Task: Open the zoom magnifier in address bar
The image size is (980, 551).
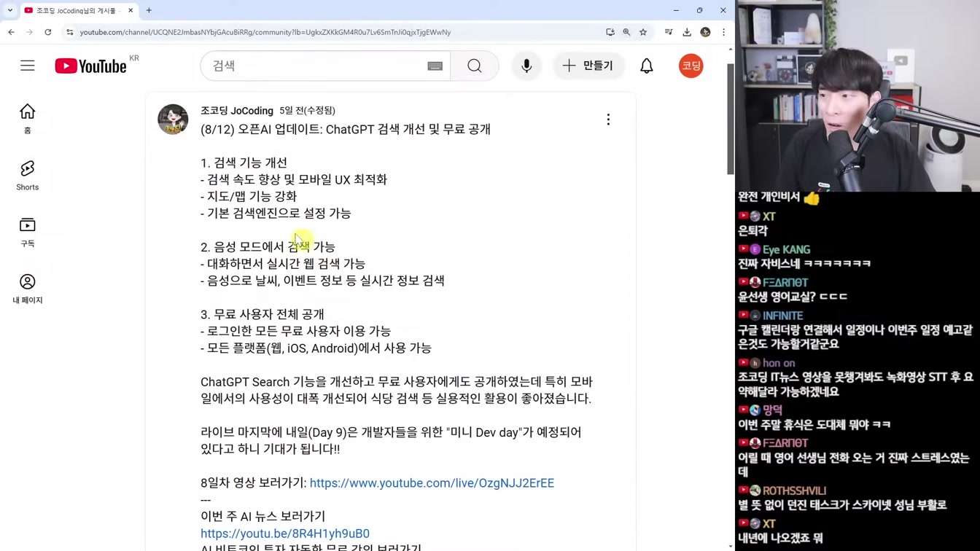Action: pyautogui.click(x=626, y=32)
